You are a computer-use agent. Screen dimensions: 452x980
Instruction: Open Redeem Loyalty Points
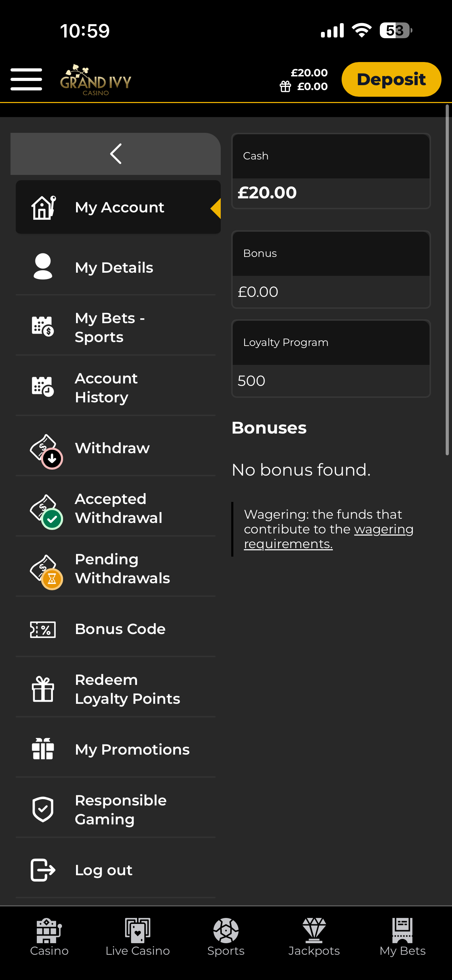pyautogui.click(x=127, y=689)
